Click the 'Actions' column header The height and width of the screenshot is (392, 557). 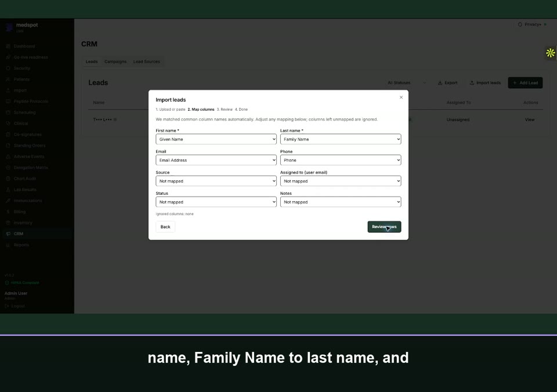click(x=531, y=103)
